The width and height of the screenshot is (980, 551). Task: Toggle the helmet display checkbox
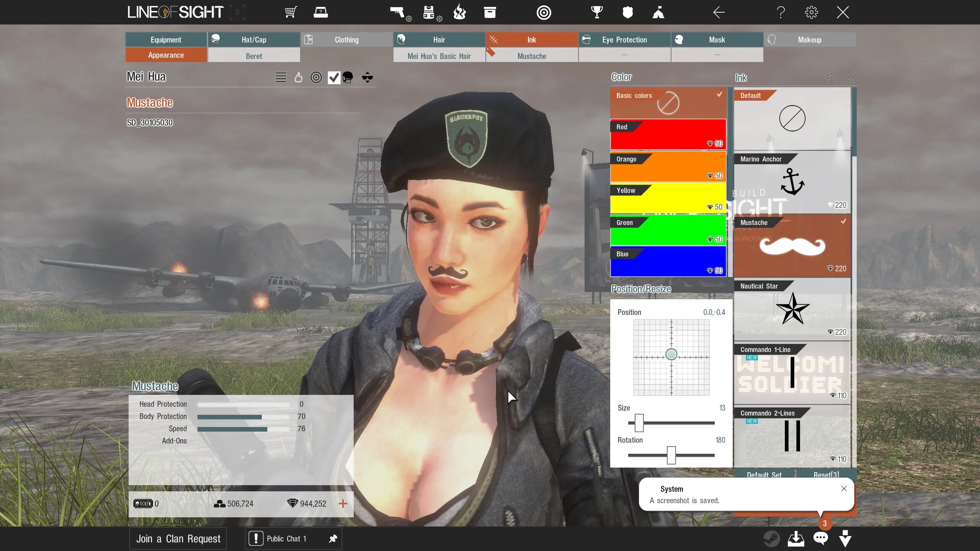tap(334, 78)
